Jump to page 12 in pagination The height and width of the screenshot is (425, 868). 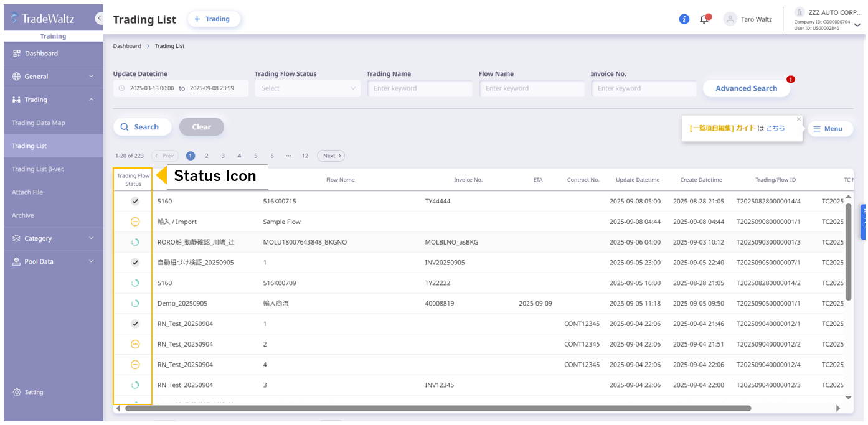305,156
